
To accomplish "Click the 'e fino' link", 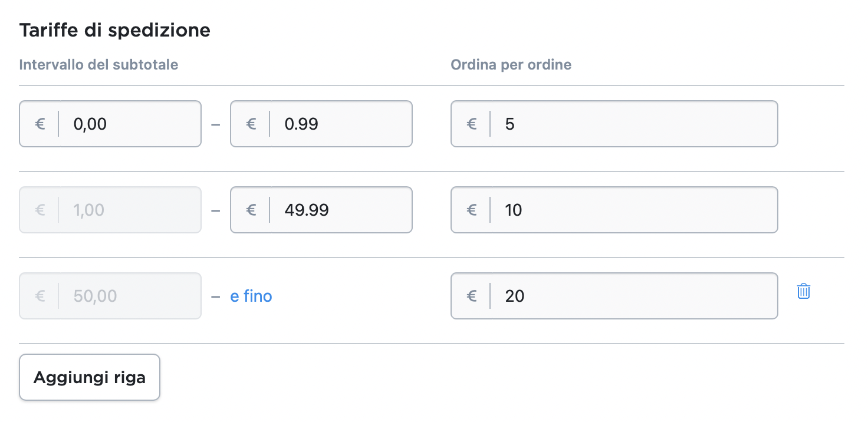I will coord(251,296).
